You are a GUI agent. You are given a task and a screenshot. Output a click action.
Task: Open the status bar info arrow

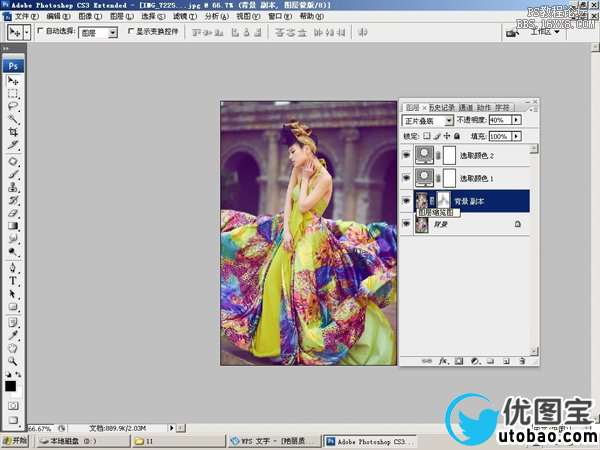click(x=171, y=428)
